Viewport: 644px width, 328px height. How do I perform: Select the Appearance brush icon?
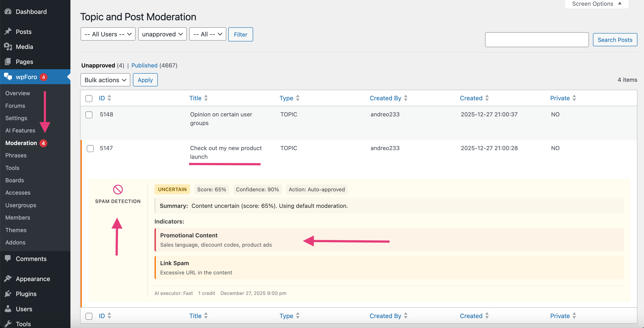[x=8, y=278]
